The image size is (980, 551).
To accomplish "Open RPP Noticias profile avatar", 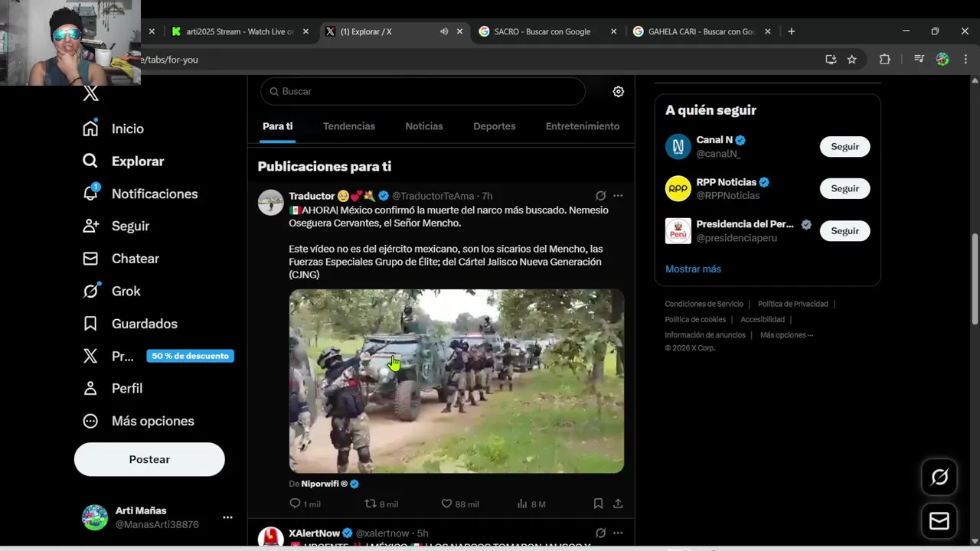I will [678, 188].
